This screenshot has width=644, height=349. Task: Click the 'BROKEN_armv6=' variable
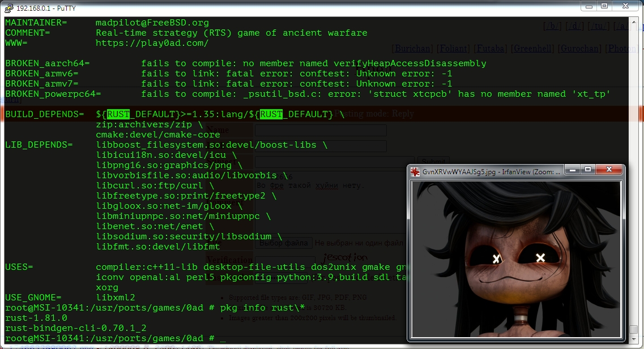pyautogui.click(x=41, y=74)
